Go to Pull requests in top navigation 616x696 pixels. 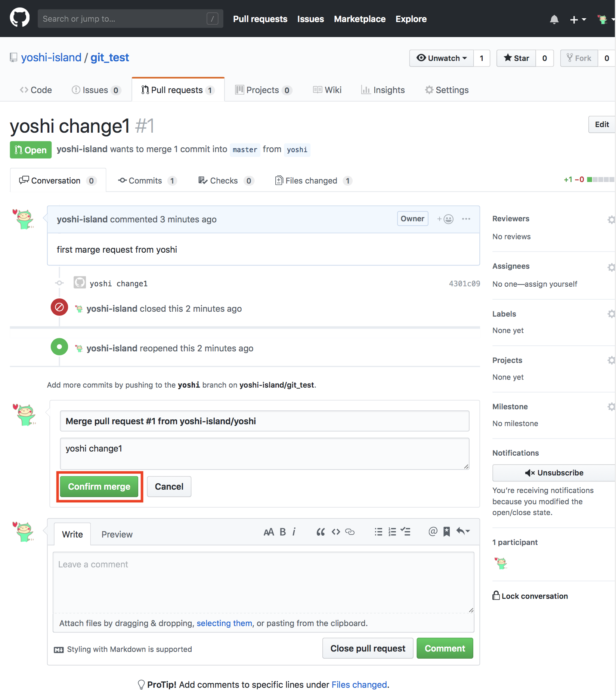point(260,19)
